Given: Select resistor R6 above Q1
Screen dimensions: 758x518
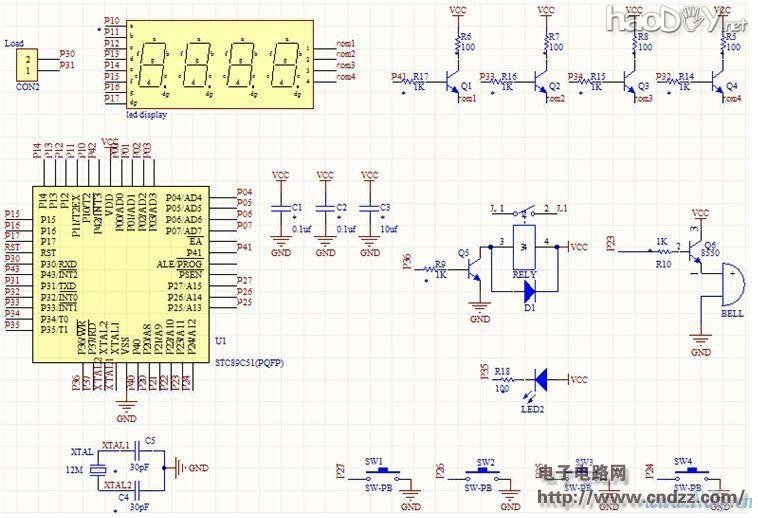Looking at the screenshot, I should [x=458, y=44].
